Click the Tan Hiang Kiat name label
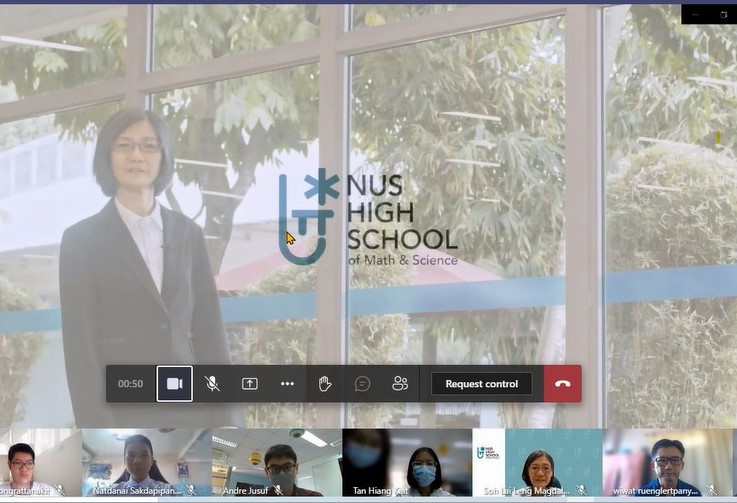 coord(381,491)
